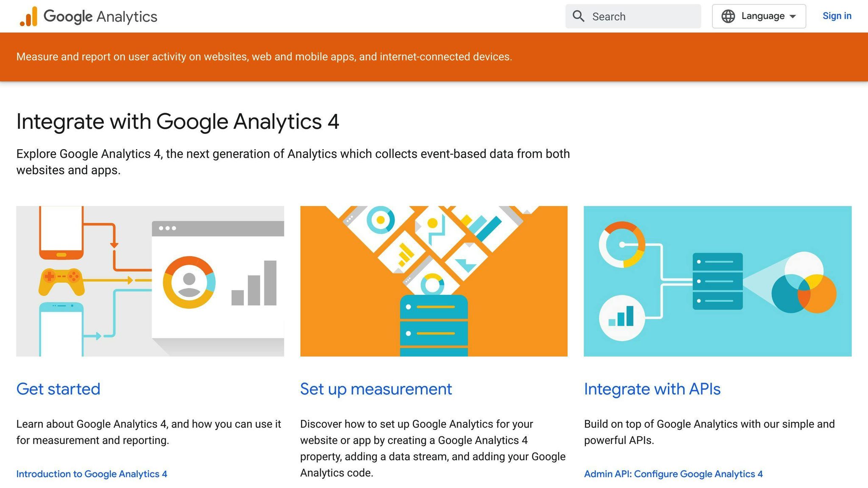This screenshot has height=488, width=868.
Task: Follow Introduction to Google Analytics 4 link
Action: tap(92, 474)
